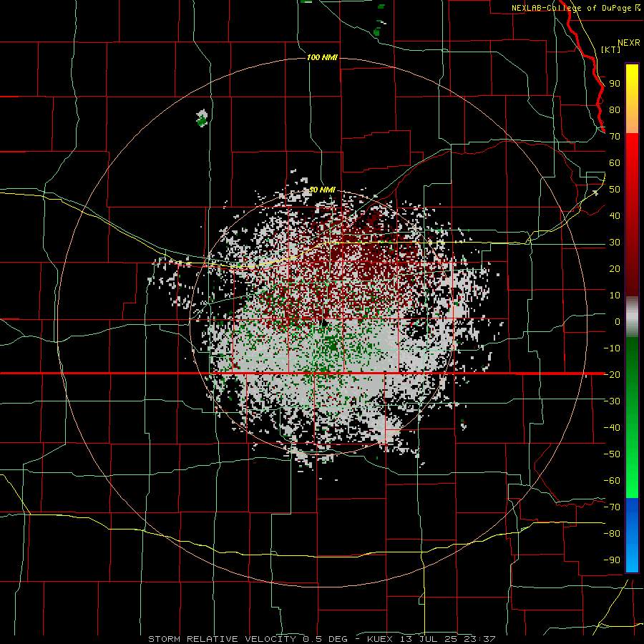Click the 20 knot scale label
The width and height of the screenshot is (644, 644).
coord(615,269)
